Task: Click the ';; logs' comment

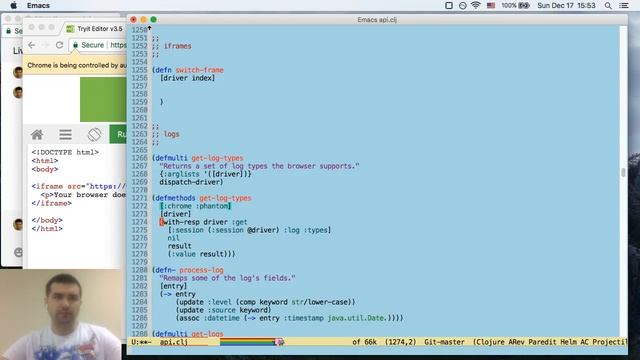Action: click(x=165, y=134)
